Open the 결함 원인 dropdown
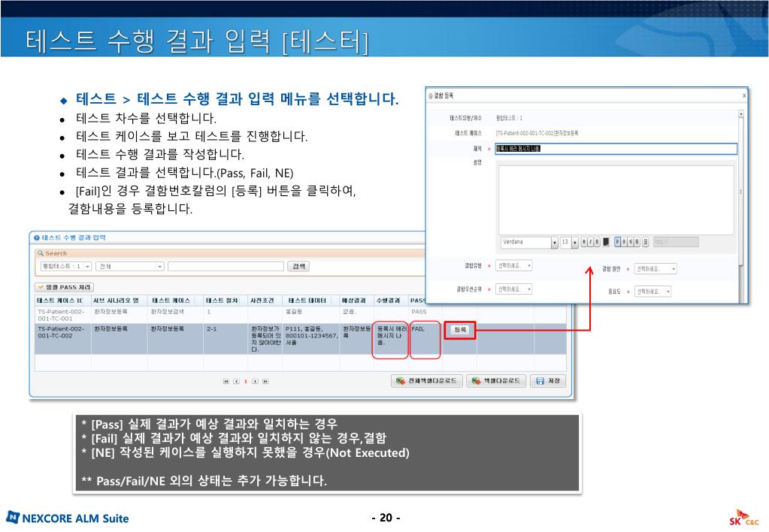This screenshot has height=532, width=769. (x=673, y=268)
